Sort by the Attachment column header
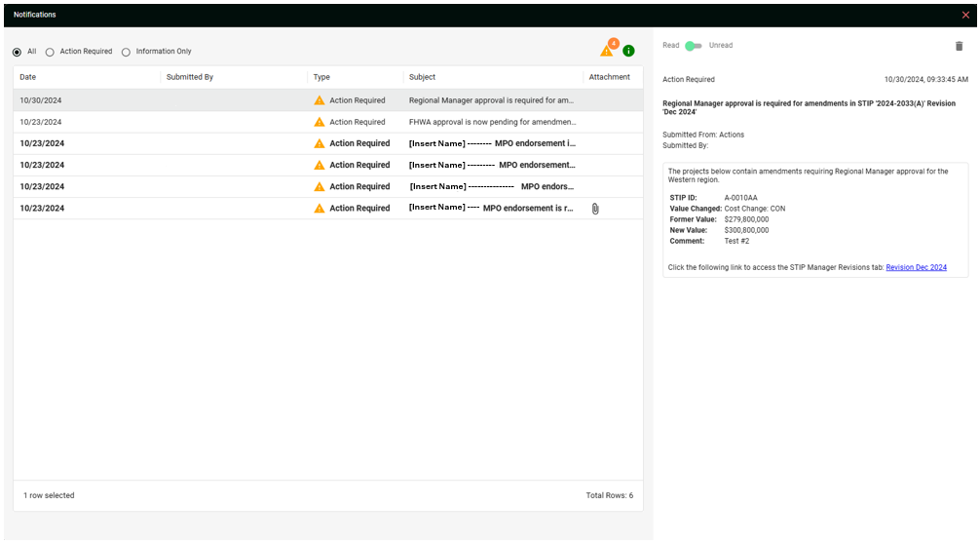Image resolution: width=980 pixels, height=544 pixels. [610, 77]
